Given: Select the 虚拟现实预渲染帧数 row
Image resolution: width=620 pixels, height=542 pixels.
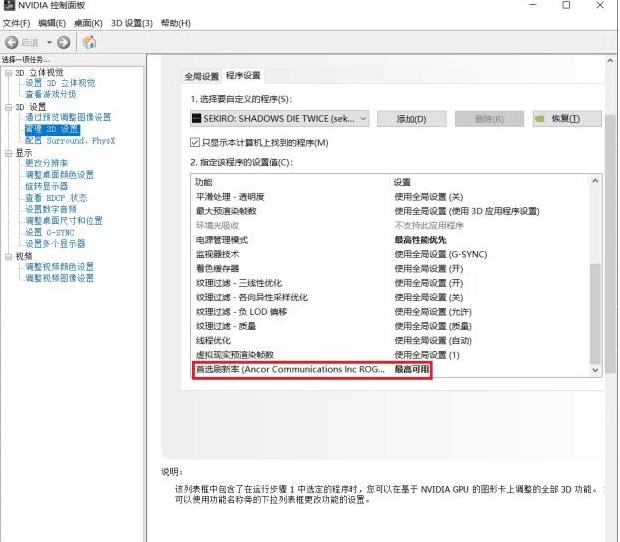Looking at the screenshot, I should [390, 355].
